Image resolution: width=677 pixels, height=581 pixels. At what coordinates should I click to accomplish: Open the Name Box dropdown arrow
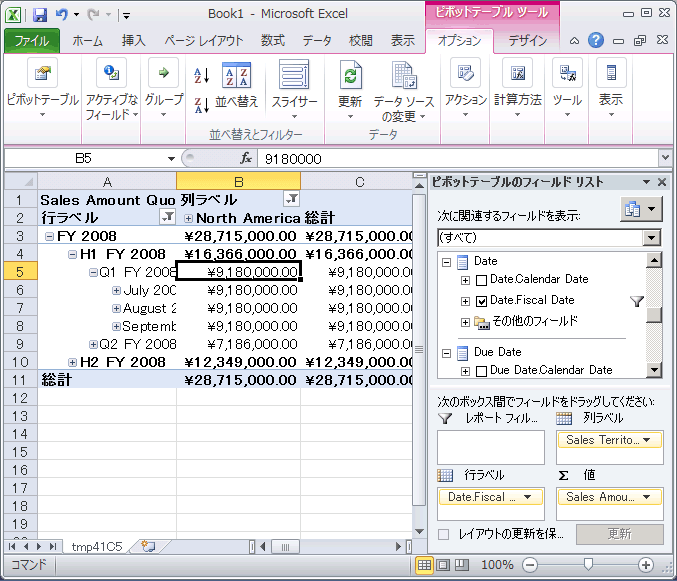click(171, 159)
